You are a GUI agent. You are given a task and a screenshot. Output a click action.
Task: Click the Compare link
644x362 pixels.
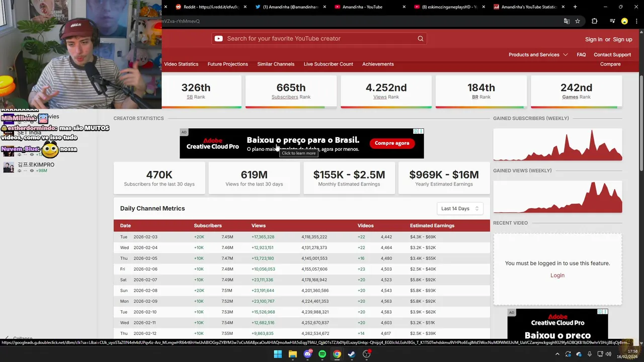pyautogui.click(x=610, y=64)
